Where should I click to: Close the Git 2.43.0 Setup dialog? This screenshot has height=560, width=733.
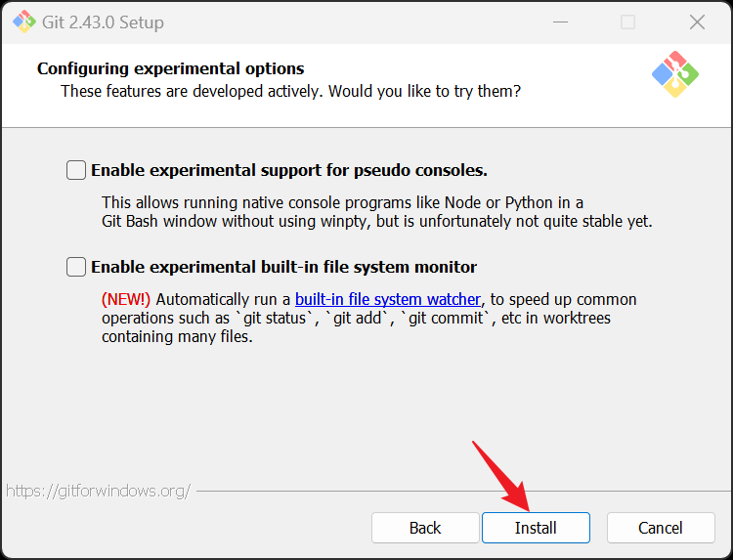[697, 22]
